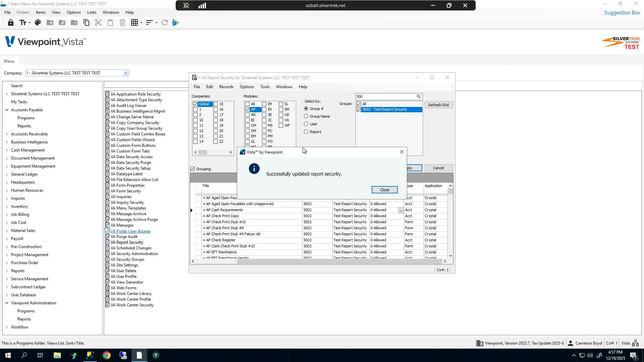Expand the Job Cost tree node

(x=7, y=223)
